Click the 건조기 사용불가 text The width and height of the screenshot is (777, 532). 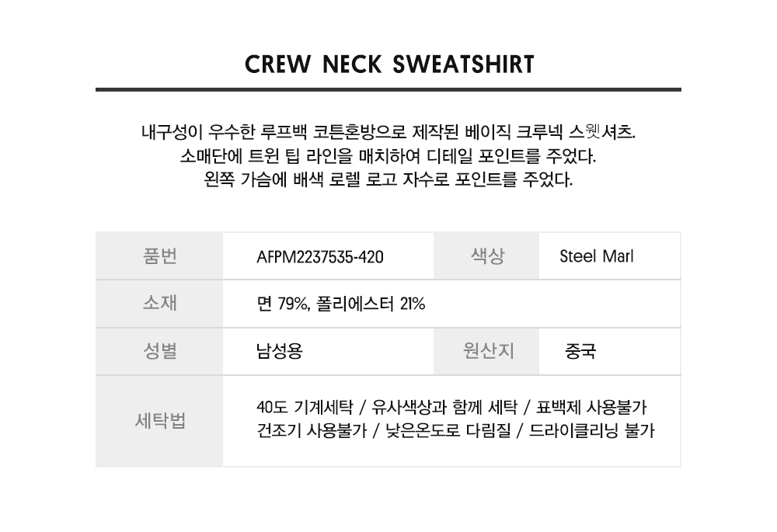pos(312,430)
